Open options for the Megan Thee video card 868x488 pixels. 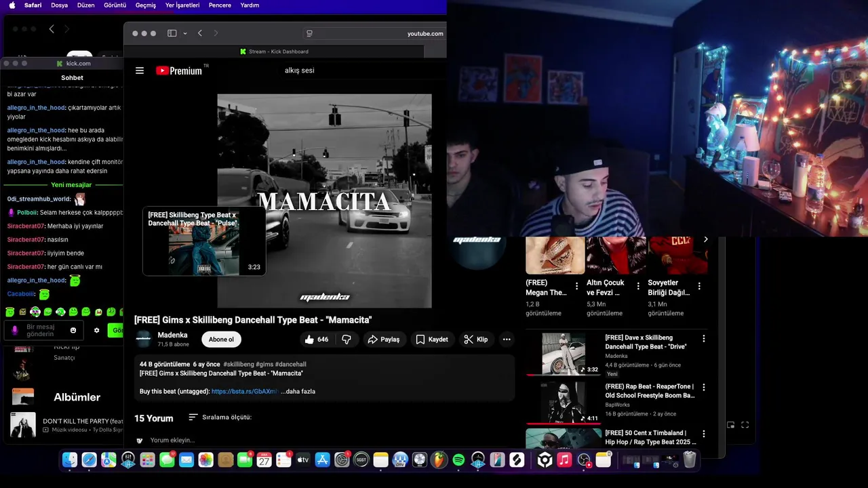tap(577, 286)
